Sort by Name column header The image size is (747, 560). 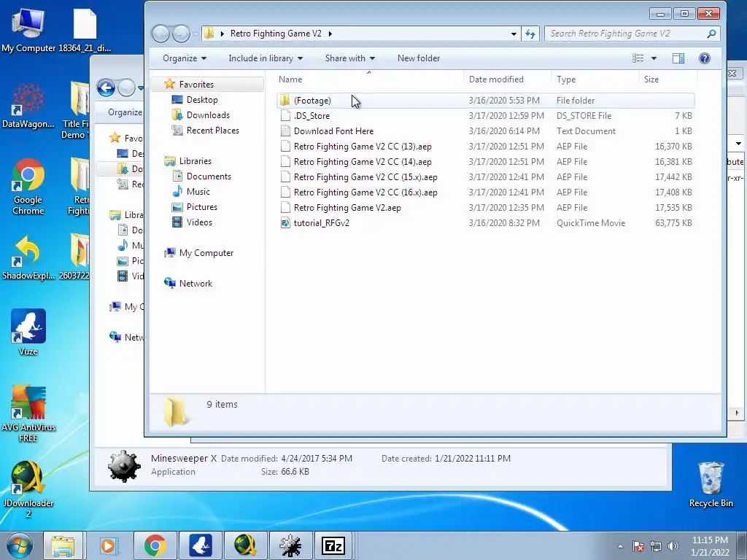click(369, 79)
